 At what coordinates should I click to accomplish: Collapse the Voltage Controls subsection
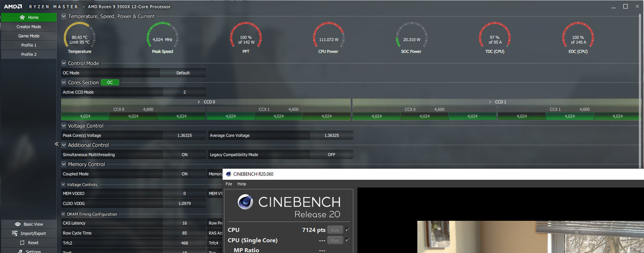[x=63, y=185]
